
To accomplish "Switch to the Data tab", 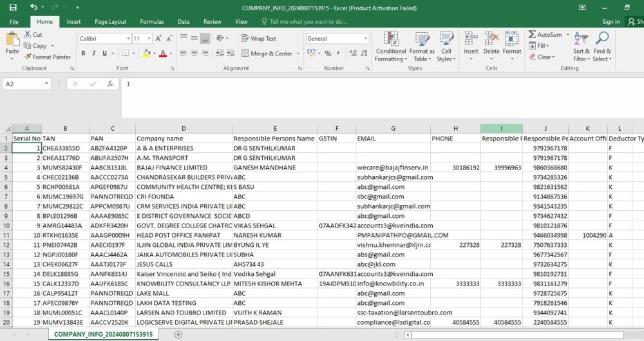I will pyautogui.click(x=184, y=22).
